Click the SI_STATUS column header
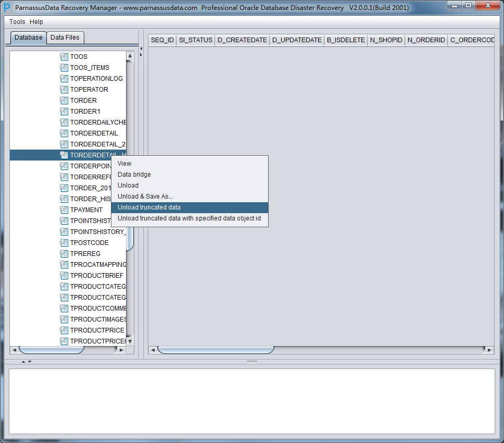 click(x=195, y=40)
